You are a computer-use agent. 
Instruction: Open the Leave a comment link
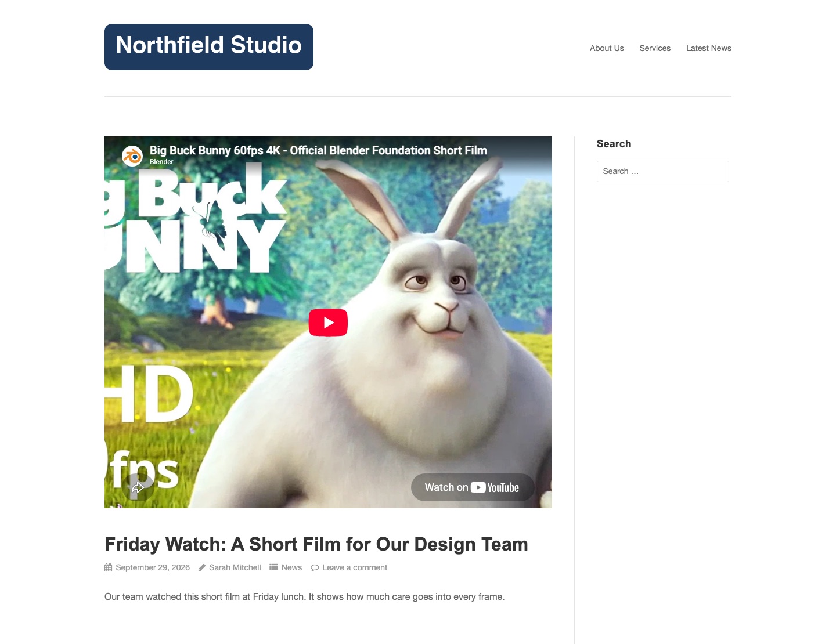[x=355, y=567]
